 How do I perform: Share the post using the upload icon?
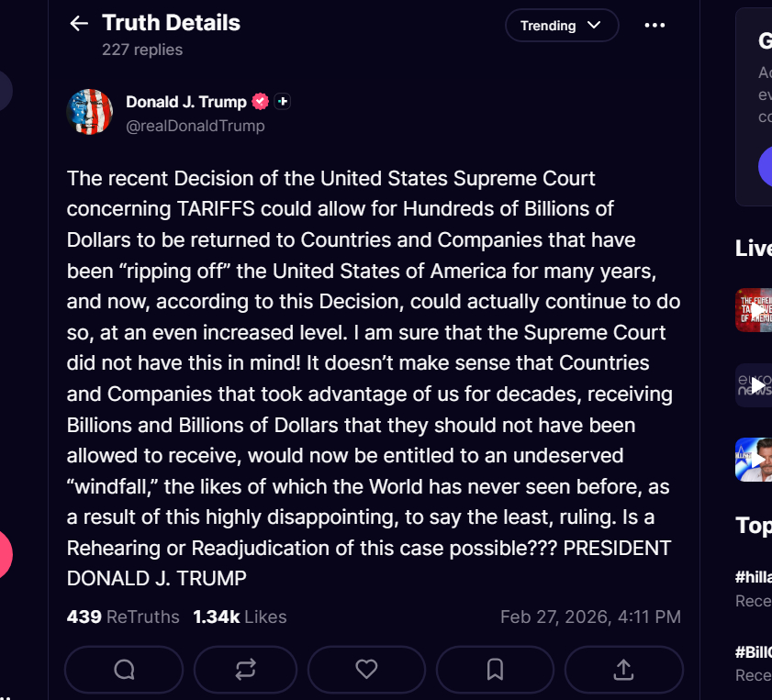[623, 670]
